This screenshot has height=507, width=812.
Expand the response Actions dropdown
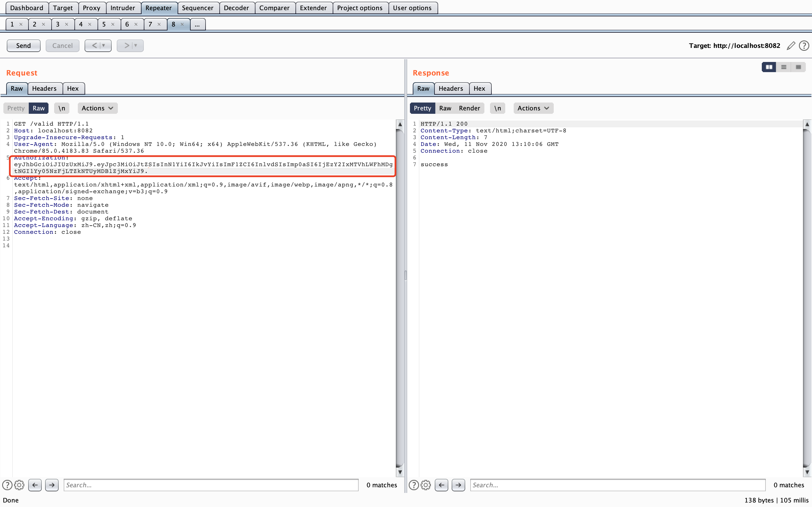click(x=533, y=108)
